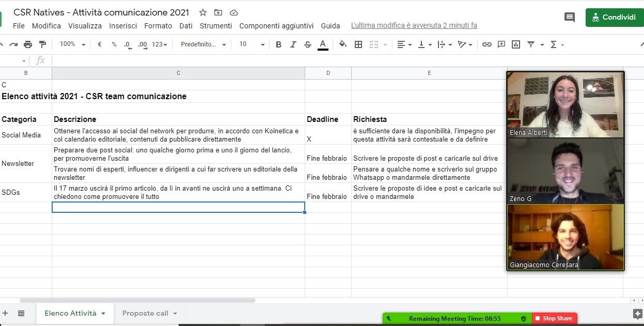
Task: Open the zoom 100% dropdown
Action: pos(72,44)
